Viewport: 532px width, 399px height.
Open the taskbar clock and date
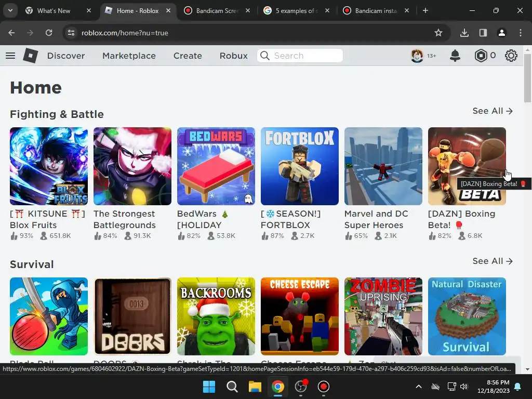494,387
